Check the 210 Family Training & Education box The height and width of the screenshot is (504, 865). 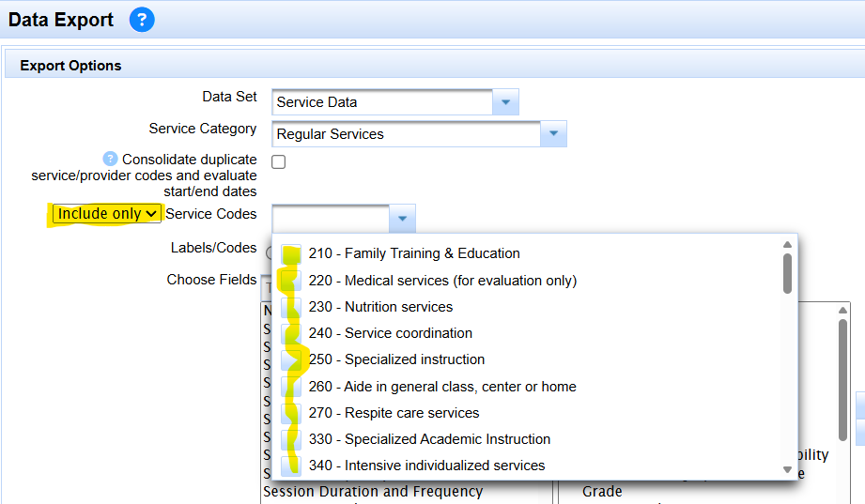point(291,253)
